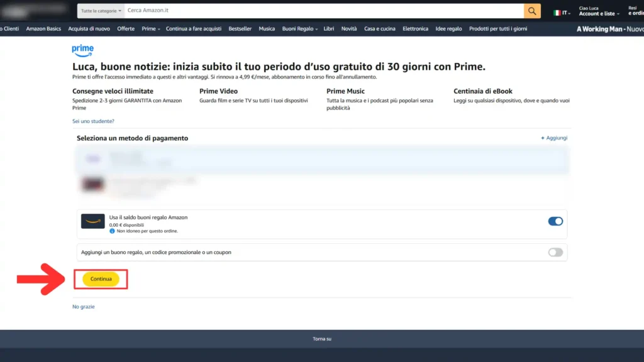644x362 pixels.
Task: Click the Prime Music heading
Action: (x=345, y=91)
